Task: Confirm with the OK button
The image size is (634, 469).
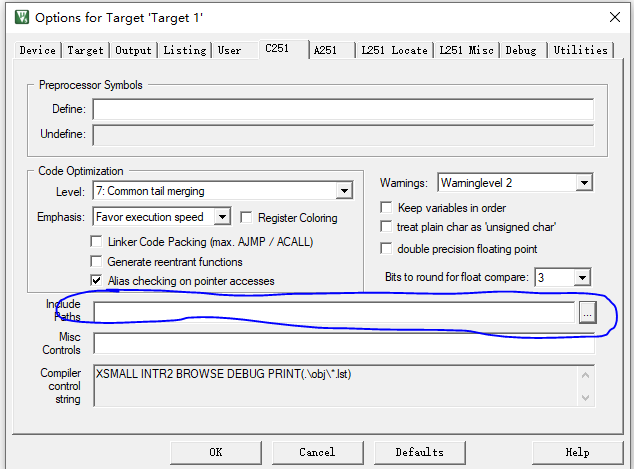Action: click(x=216, y=452)
